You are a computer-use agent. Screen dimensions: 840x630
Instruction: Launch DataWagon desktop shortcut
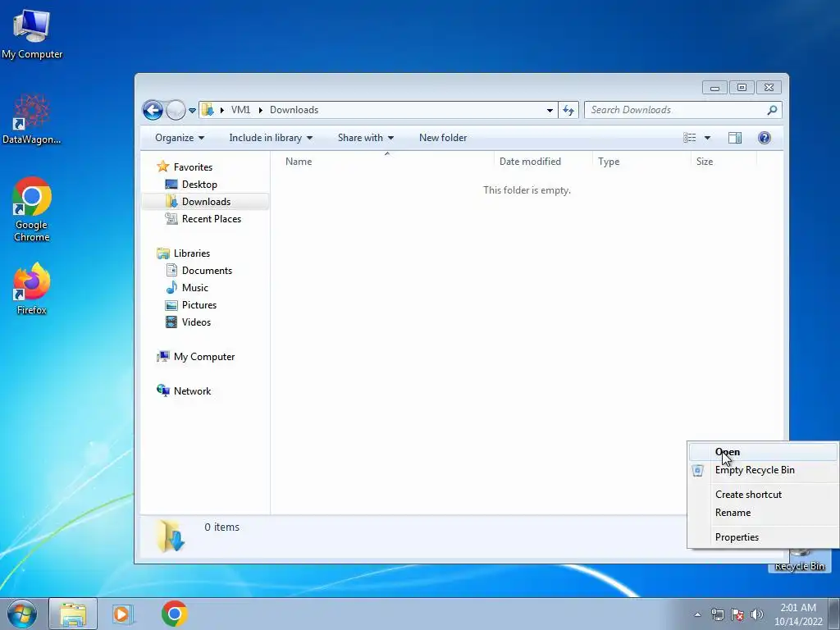pos(32,120)
